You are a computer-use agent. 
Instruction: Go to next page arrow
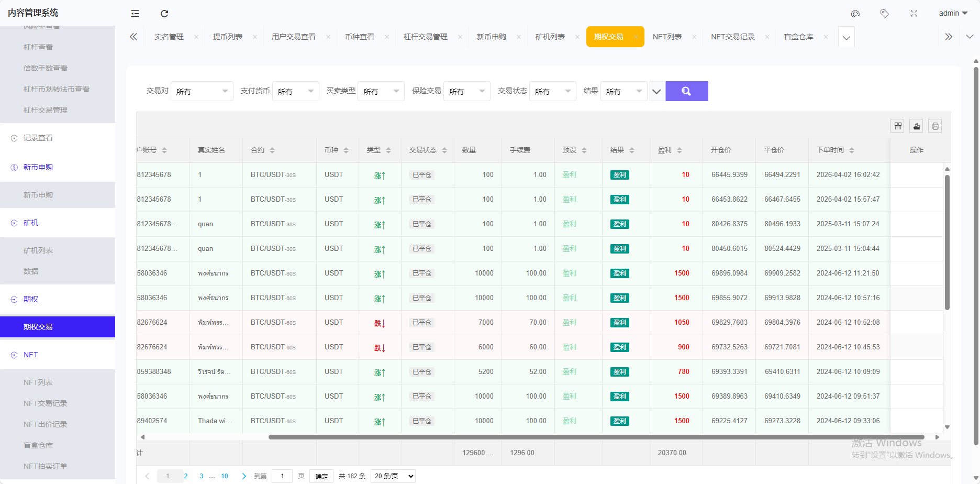[244, 476]
